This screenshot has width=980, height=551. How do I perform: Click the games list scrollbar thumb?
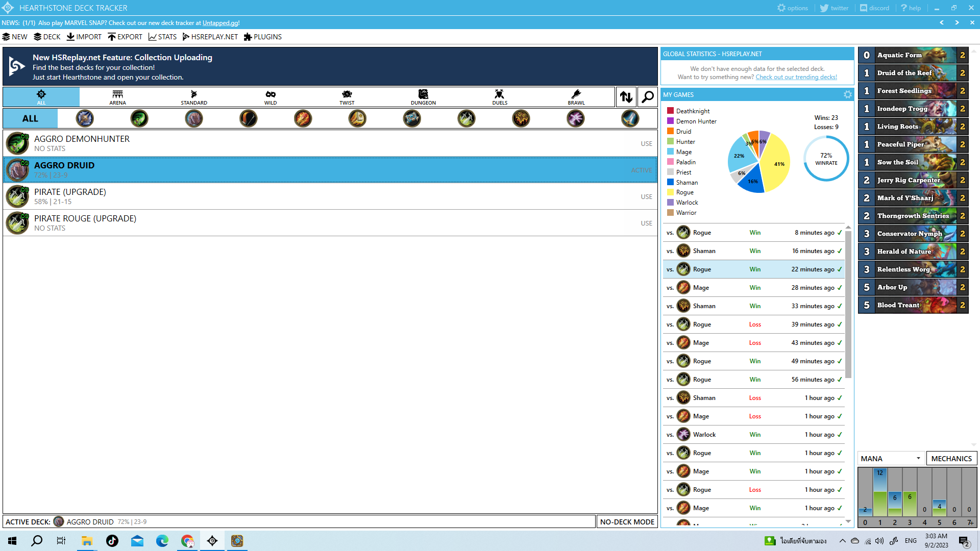pos(848,304)
